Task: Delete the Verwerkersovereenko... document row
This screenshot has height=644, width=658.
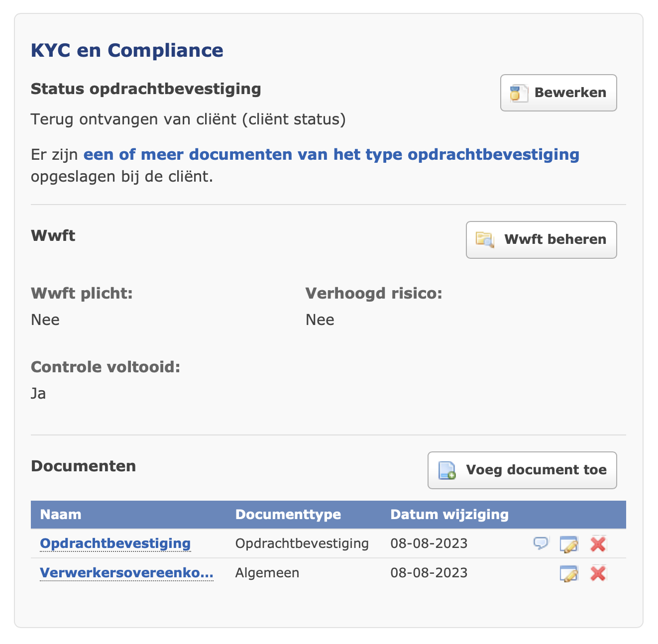Action: click(598, 574)
